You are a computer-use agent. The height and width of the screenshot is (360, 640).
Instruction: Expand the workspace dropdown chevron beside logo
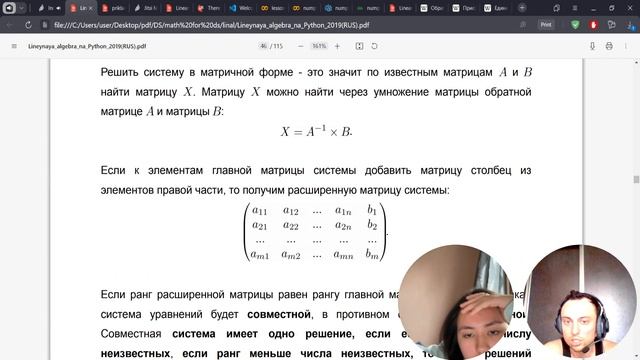[22, 8]
